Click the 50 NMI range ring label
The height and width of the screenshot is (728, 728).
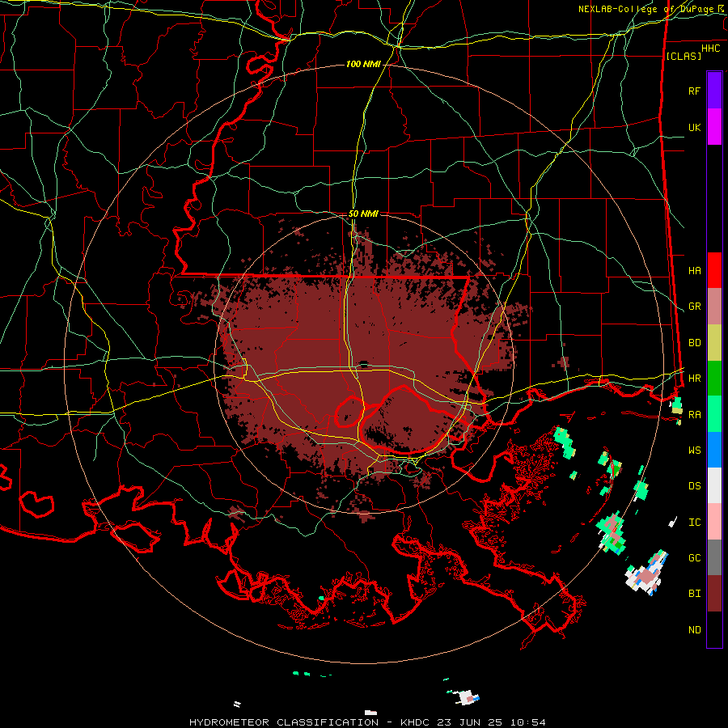pyautogui.click(x=363, y=214)
